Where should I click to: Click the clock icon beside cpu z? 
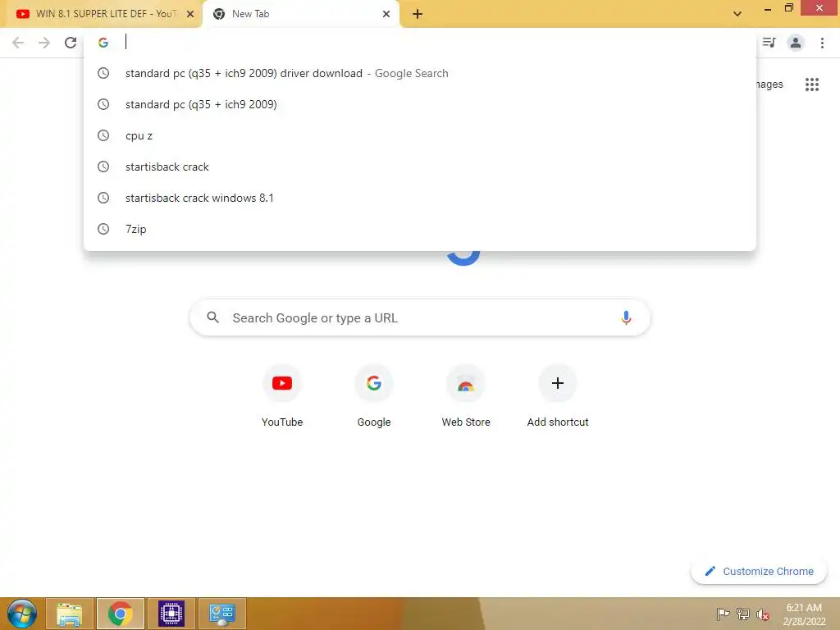103,135
